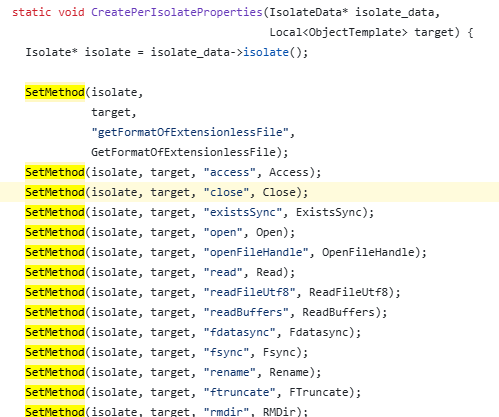Click the ReadBuffers function argument

click(x=339, y=312)
